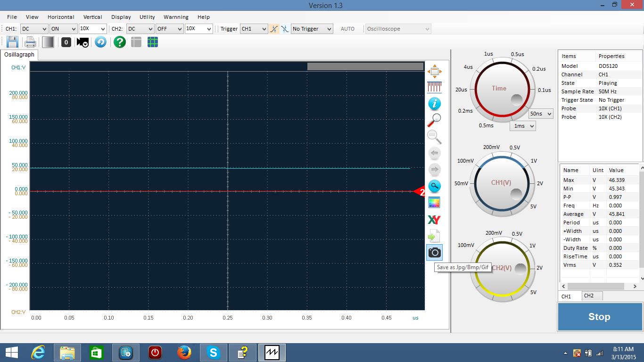Open the XY plot mode icon
Screen dimensions: 644x362
[434, 220]
